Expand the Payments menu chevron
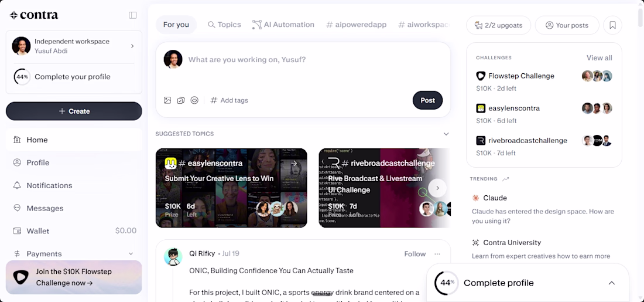 coord(131,254)
